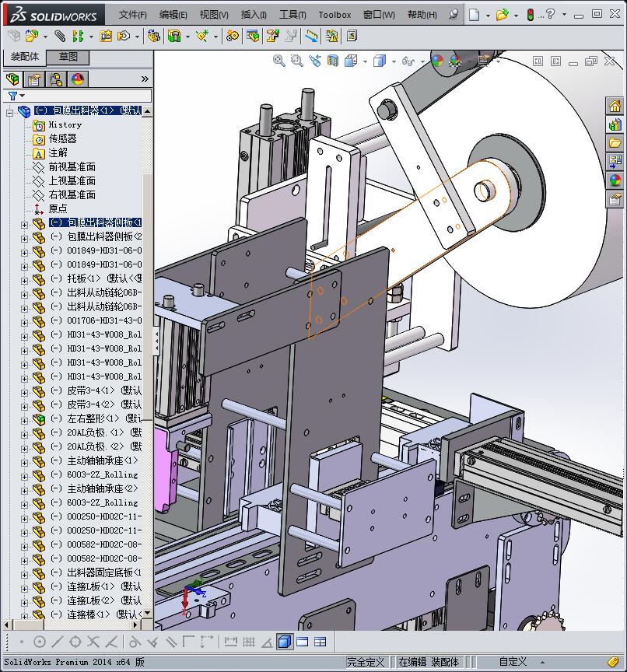
Task: Click the Zoom to Fit magnifier icon
Action: click(x=279, y=61)
